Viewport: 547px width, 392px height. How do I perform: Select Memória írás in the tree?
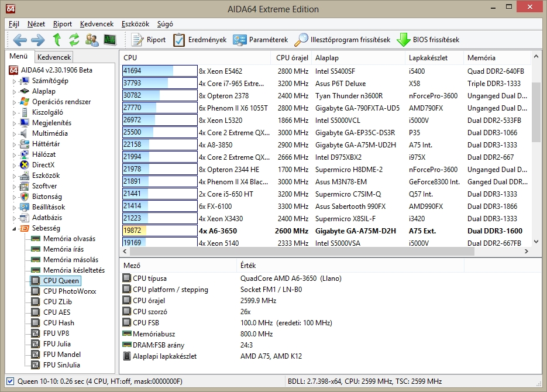(63, 249)
